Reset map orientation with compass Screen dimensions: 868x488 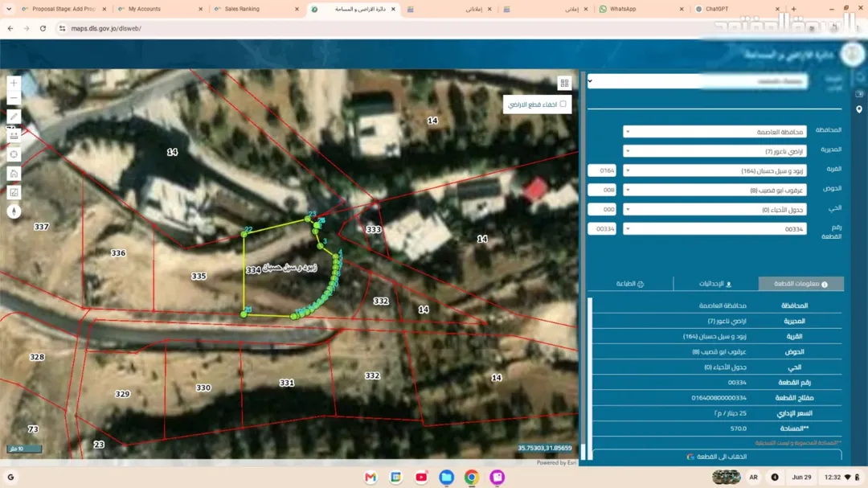coord(14,211)
